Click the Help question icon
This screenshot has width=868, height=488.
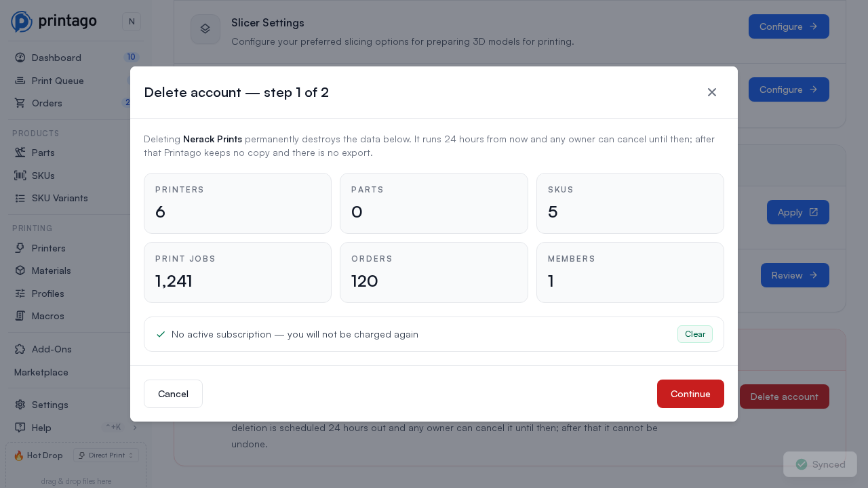(20, 428)
